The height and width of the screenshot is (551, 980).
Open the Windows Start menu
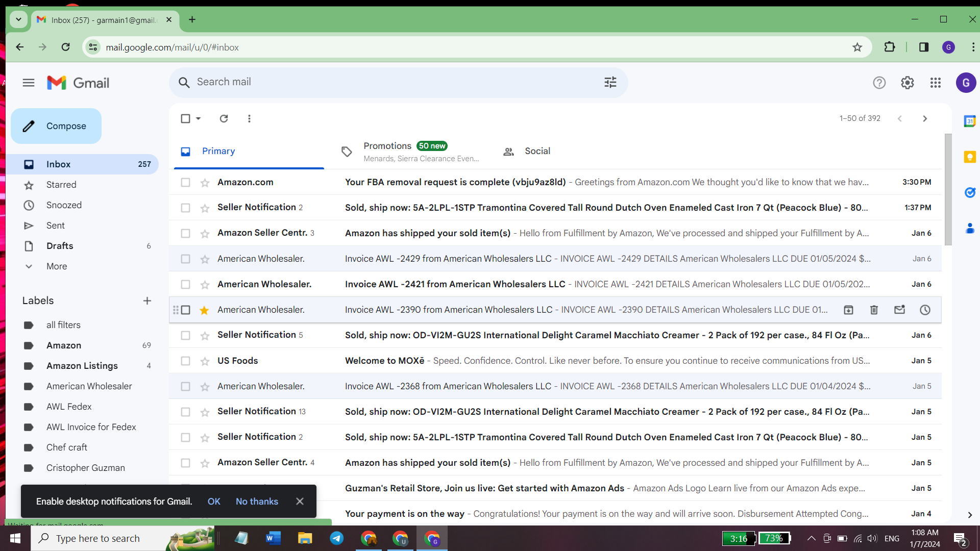pos(15,538)
